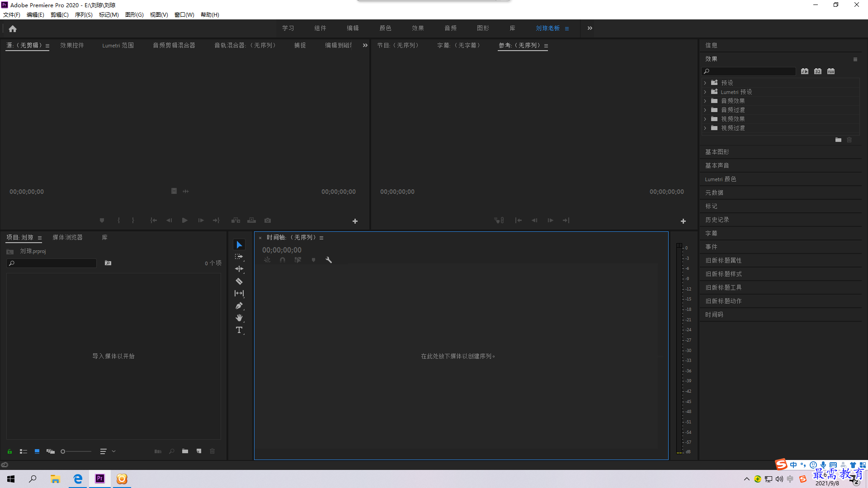Play in source monitor

coord(185,221)
